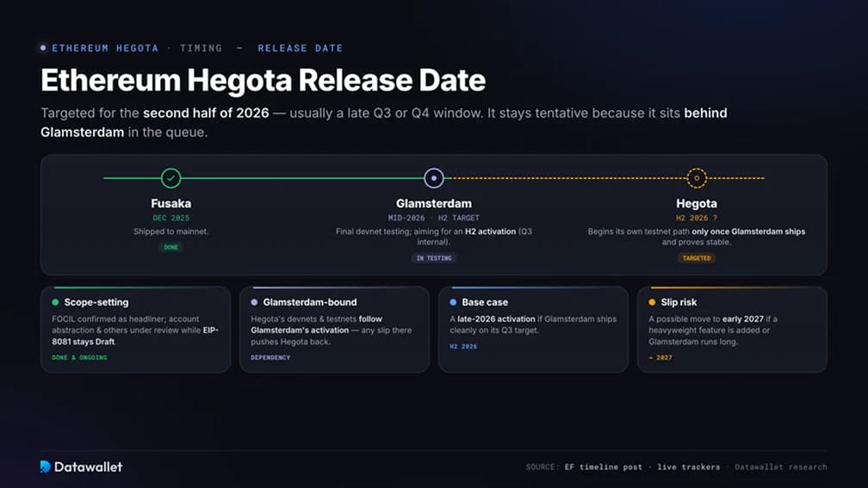
Task: Click the 'Glamsterdam-bound' card title
Action: tap(310, 302)
